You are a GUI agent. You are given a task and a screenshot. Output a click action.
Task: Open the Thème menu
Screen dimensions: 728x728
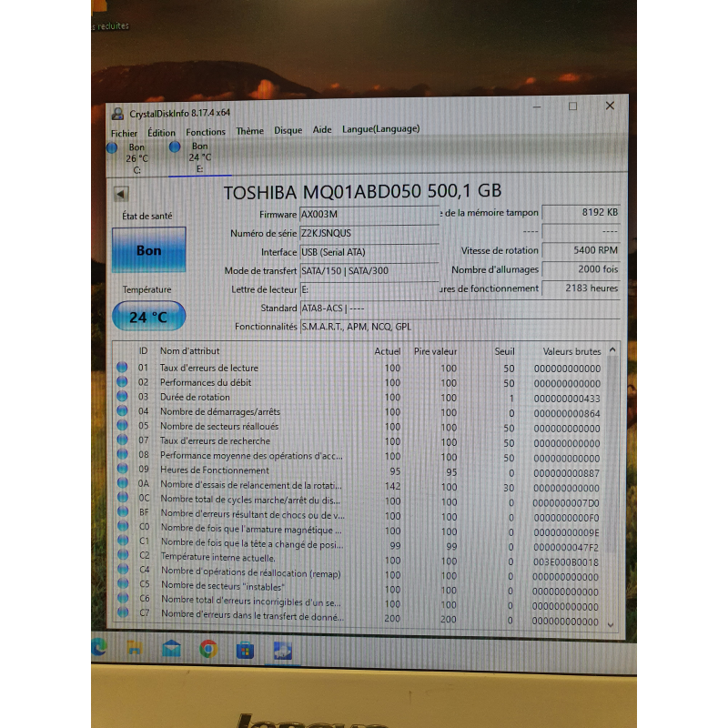(249, 130)
